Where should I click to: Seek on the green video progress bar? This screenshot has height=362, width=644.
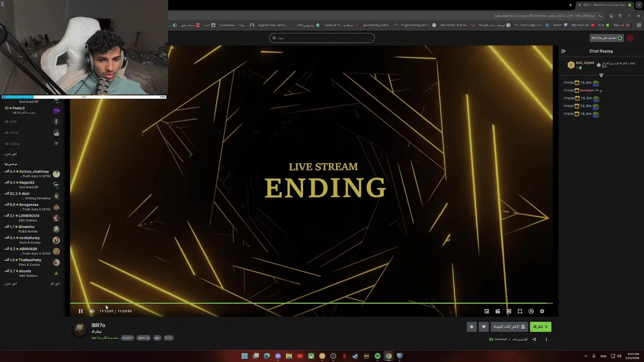coord(311,303)
